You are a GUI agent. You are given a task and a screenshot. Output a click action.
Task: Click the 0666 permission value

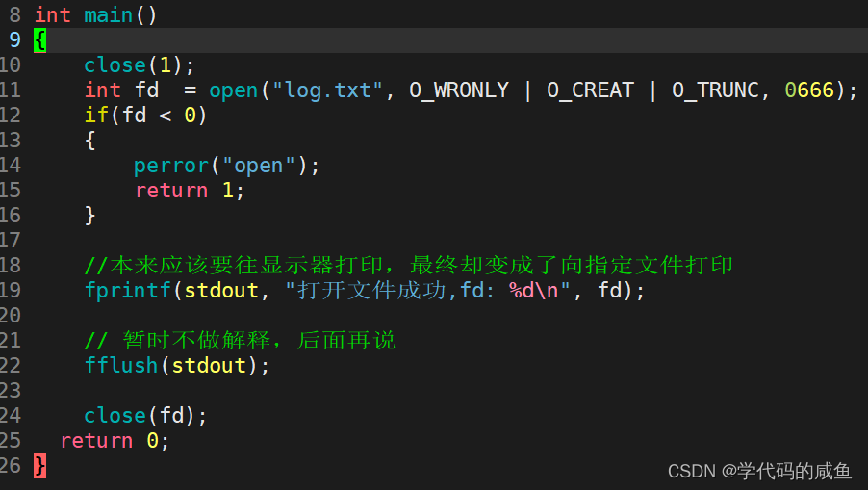point(809,90)
